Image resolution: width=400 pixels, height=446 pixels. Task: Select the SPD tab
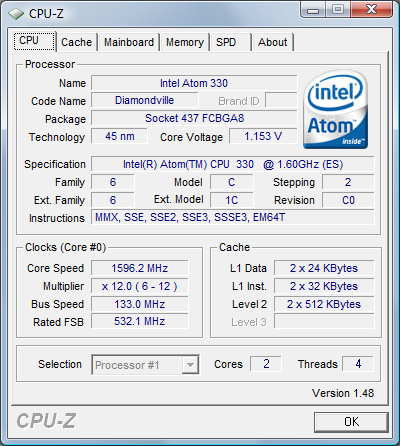(230, 42)
